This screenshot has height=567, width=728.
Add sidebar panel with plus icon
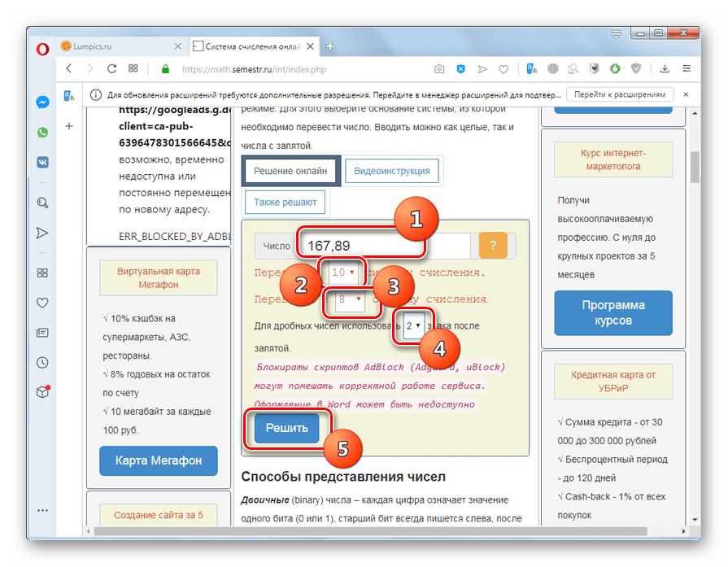[x=68, y=126]
